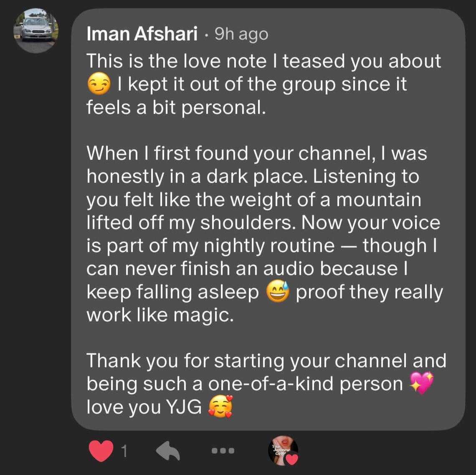The height and width of the screenshot is (475, 476).
Task: Click the heart badge on creator avatar
Action: [x=292, y=459]
